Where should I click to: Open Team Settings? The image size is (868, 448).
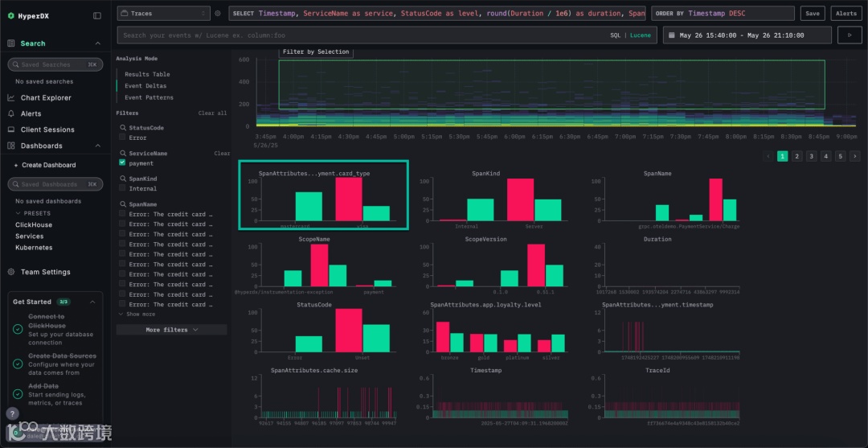coord(45,272)
